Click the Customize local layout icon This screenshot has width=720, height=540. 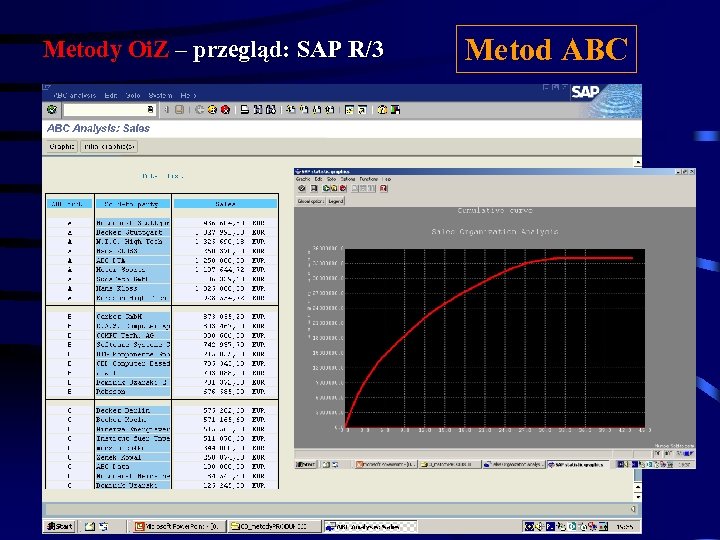(395, 110)
